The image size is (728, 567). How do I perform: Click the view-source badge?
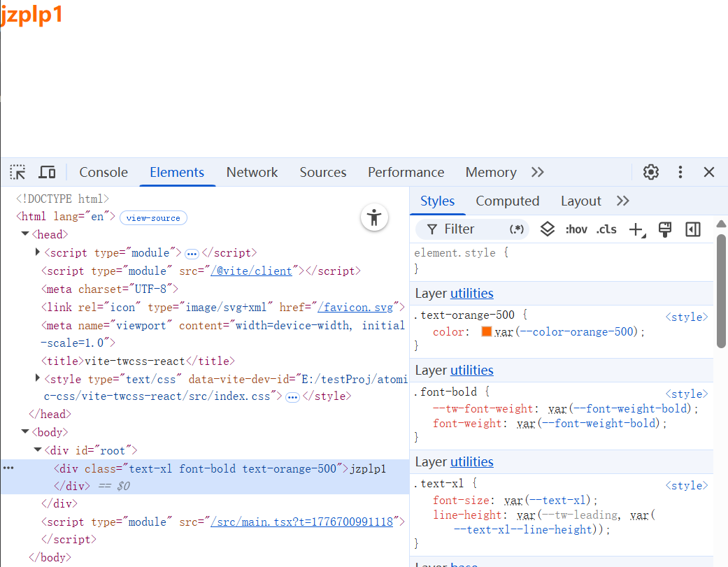(x=153, y=217)
